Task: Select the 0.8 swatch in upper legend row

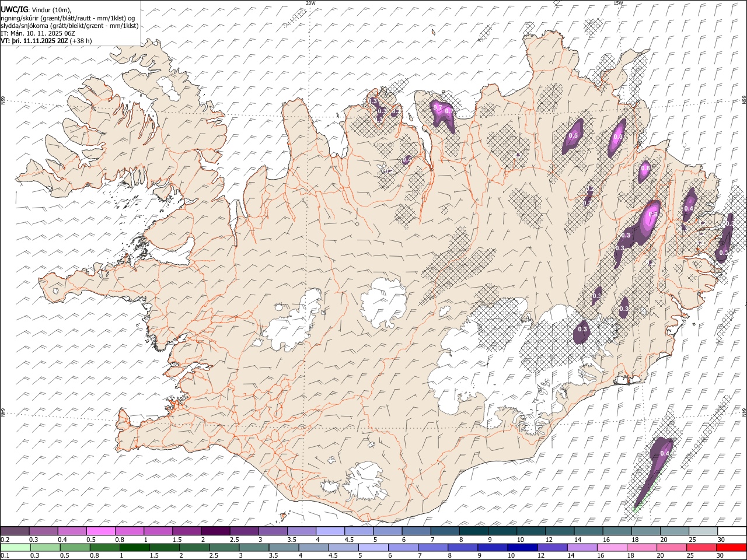Action: click(x=130, y=531)
